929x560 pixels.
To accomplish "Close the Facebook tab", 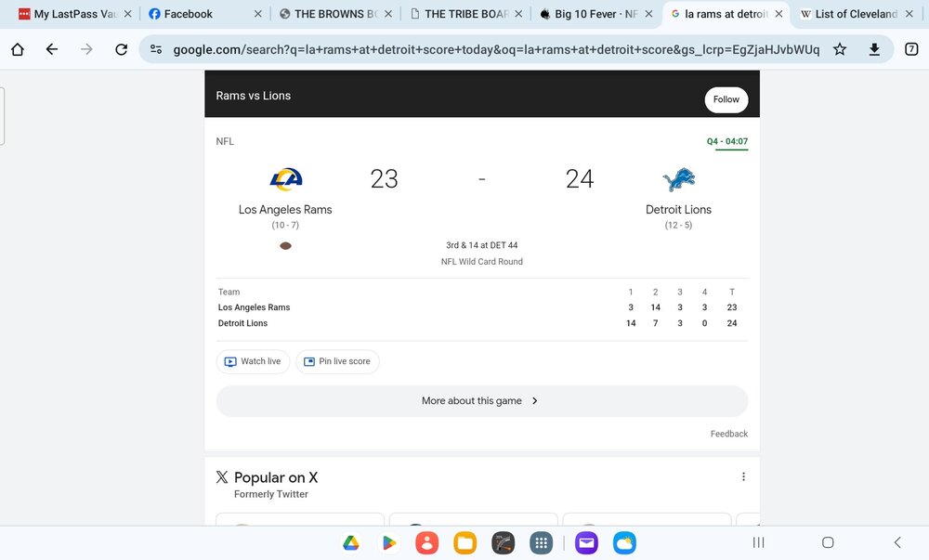I will [257, 14].
